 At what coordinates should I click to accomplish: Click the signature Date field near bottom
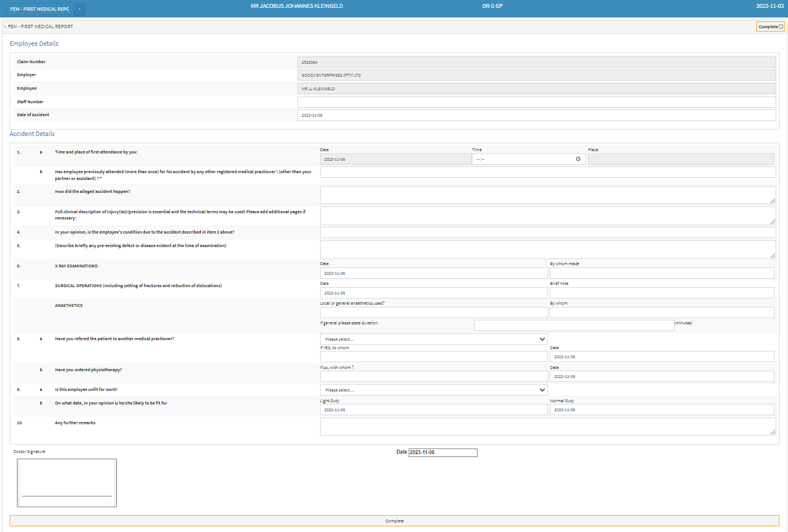pos(443,452)
